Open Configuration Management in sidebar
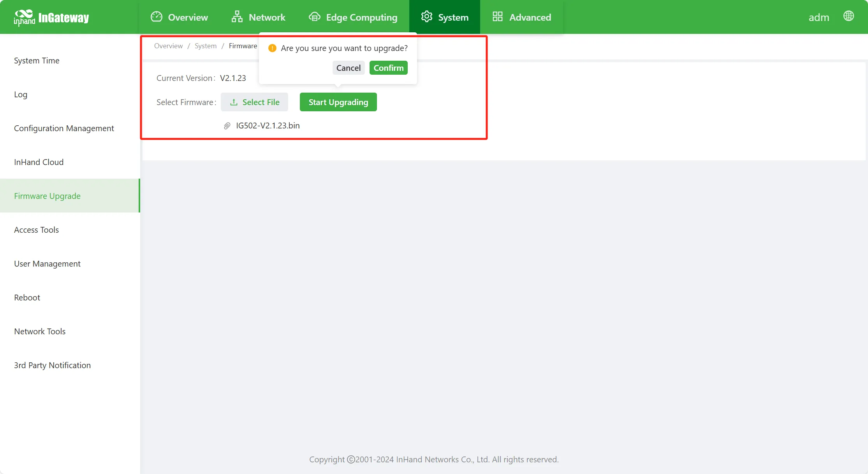Image resolution: width=868 pixels, height=474 pixels. coord(70,128)
